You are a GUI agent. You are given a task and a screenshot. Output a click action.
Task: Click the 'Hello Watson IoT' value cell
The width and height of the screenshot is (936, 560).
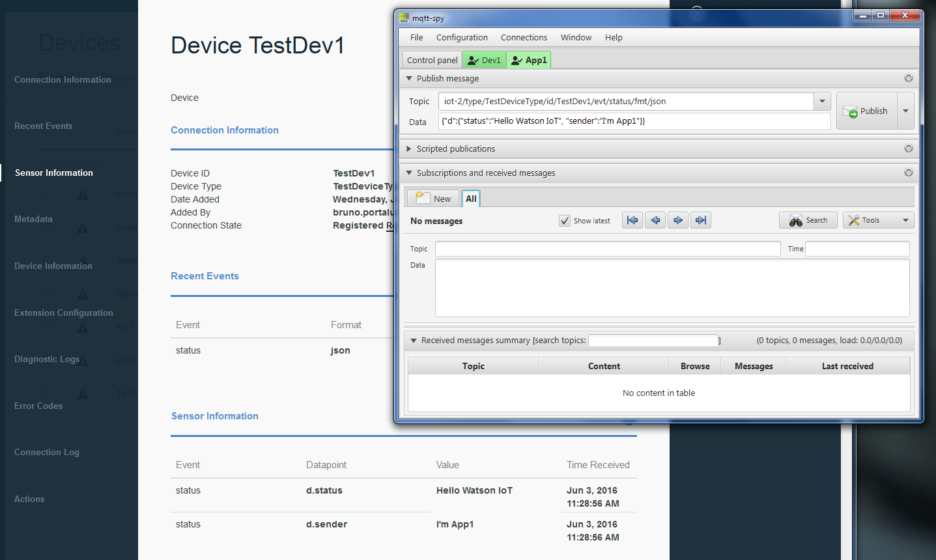pyautogui.click(x=474, y=490)
